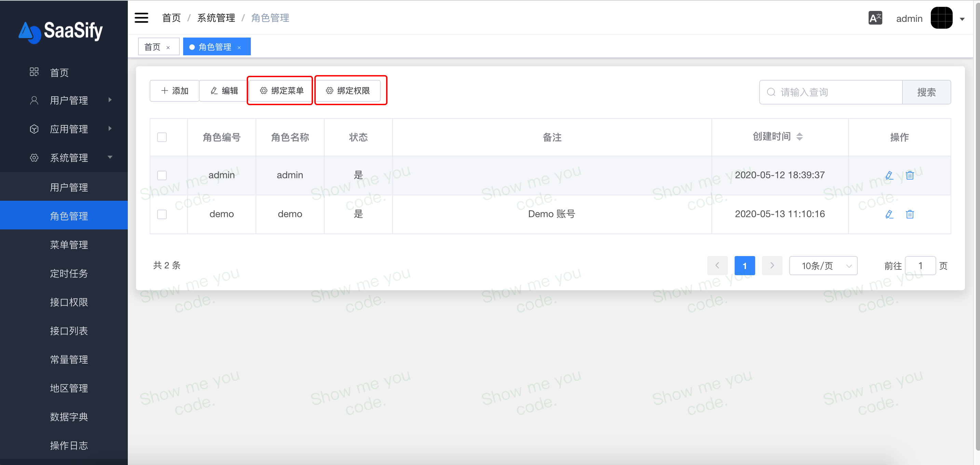Open the admin avatar dropdown arrow
Viewport: 980px width, 465px height.
(x=962, y=19)
